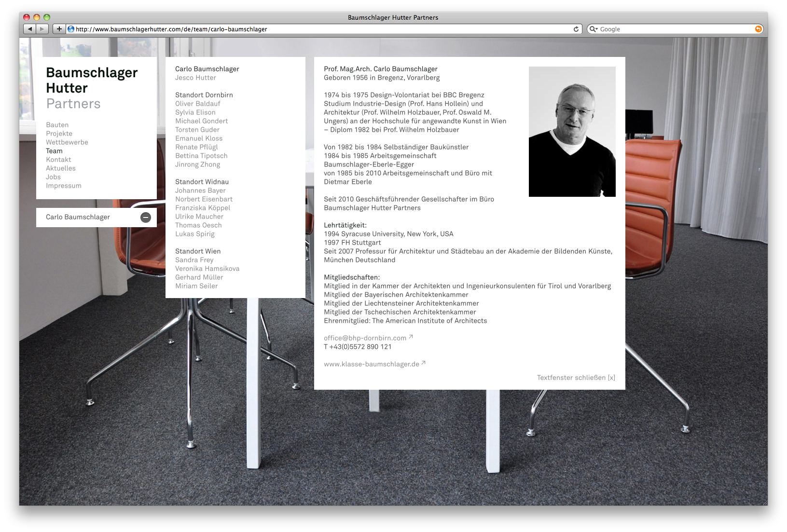
Task: Click the globe site icon in address bar
Action: (71, 29)
